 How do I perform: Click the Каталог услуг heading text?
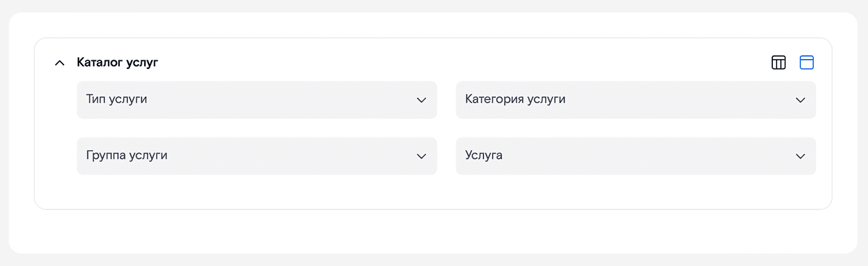pyautogui.click(x=117, y=63)
